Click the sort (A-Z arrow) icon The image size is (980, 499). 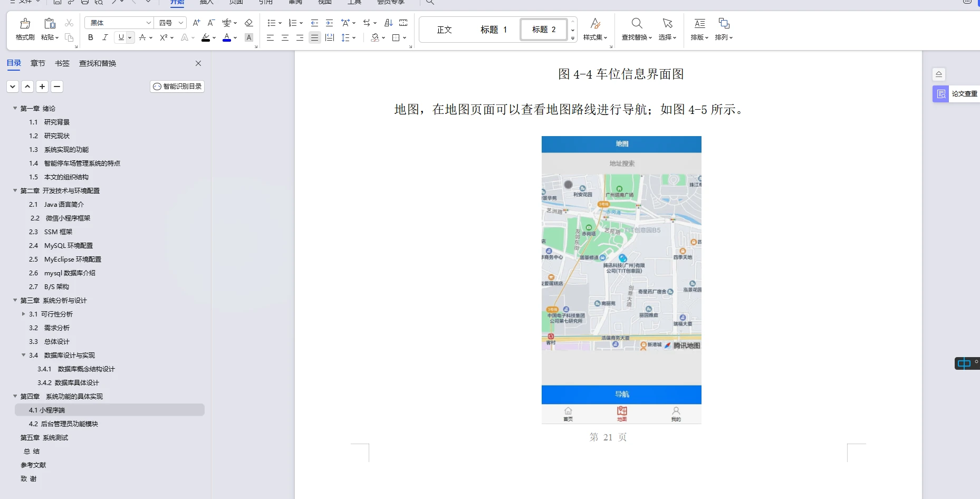point(389,23)
